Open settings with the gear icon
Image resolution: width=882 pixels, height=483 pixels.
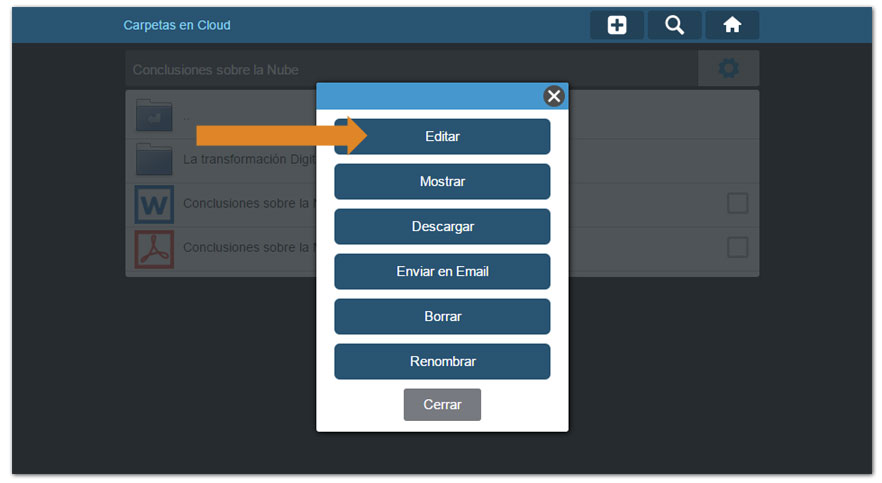[x=728, y=69]
